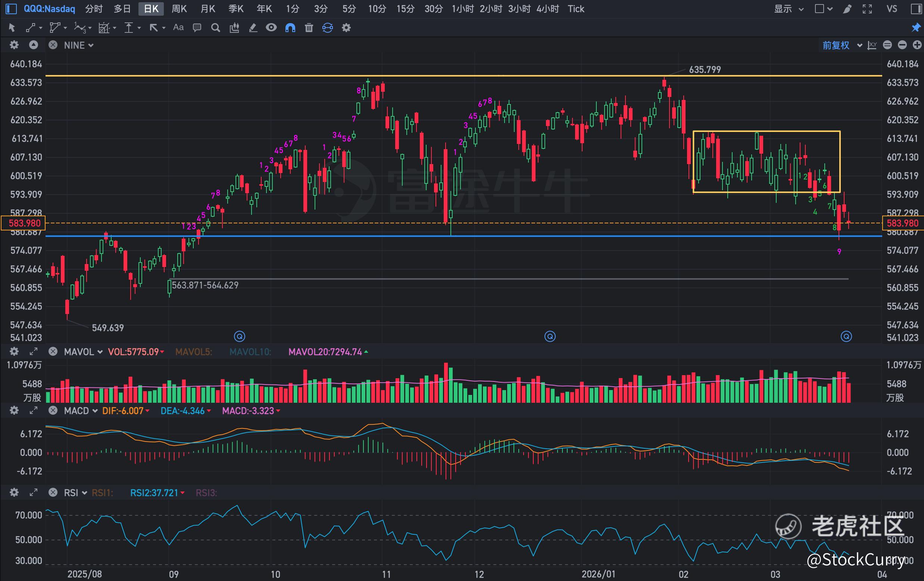This screenshot has width=924, height=581.
Task: Open the X,Y axis settings icon
Action: (872, 45)
